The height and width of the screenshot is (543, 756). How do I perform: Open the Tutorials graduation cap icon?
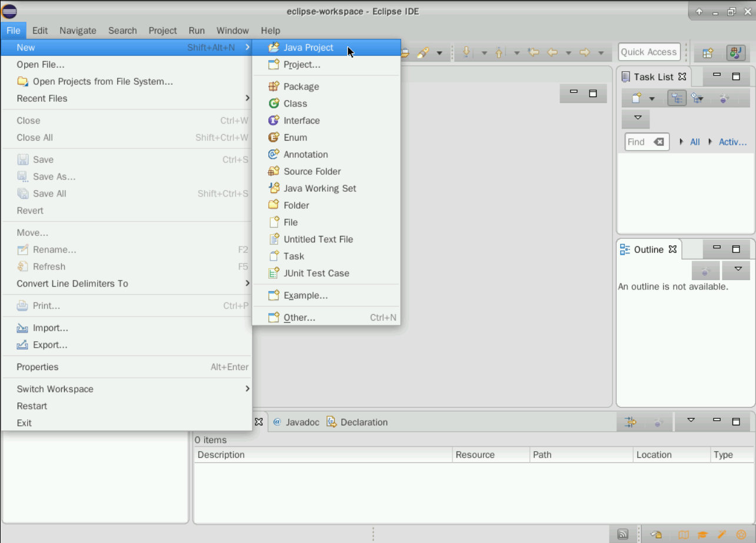(702, 535)
